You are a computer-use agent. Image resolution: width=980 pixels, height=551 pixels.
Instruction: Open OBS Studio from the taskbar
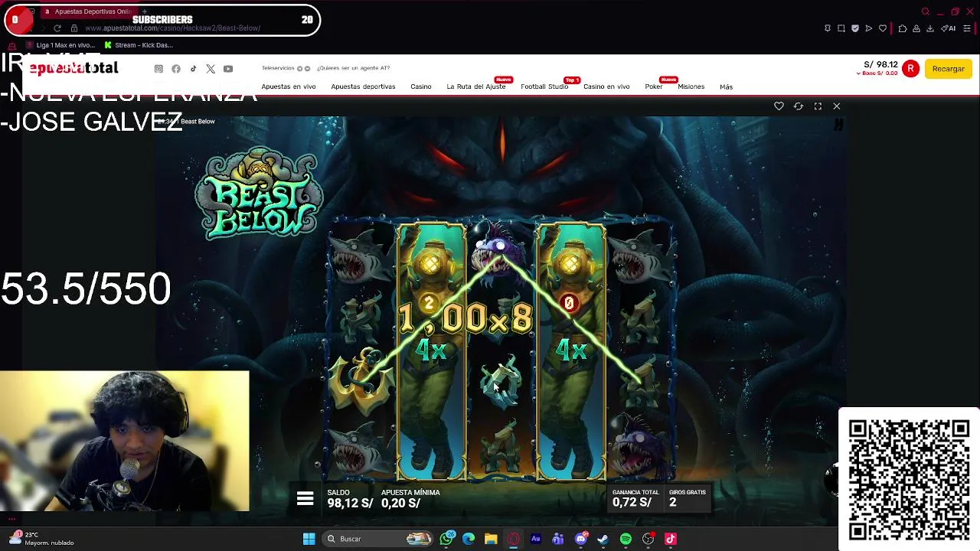click(x=648, y=539)
